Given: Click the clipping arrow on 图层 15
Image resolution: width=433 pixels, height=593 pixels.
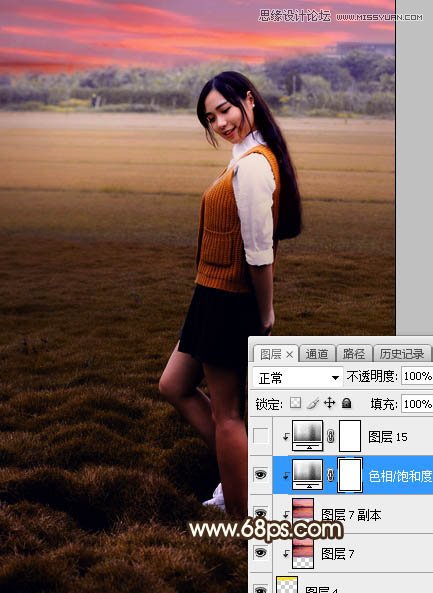Looking at the screenshot, I should pyautogui.click(x=286, y=437).
